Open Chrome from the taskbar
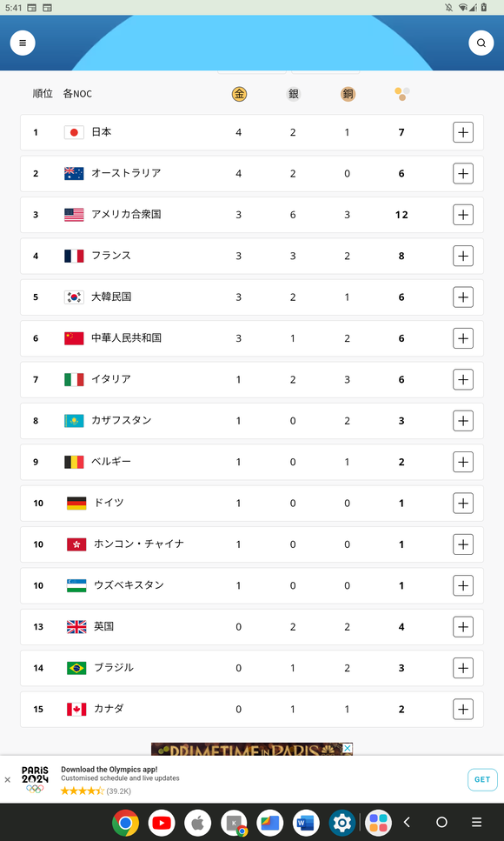Image resolution: width=504 pixels, height=841 pixels. [x=124, y=822]
